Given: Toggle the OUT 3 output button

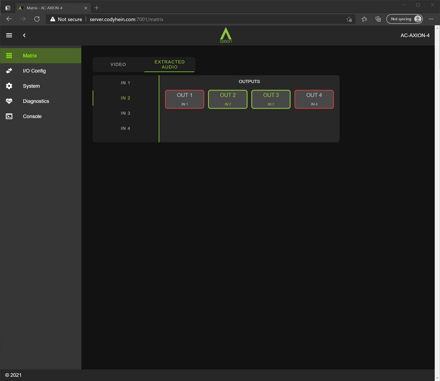Looking at the screenshot, I should pyautogui.click(x=271, y=99).
